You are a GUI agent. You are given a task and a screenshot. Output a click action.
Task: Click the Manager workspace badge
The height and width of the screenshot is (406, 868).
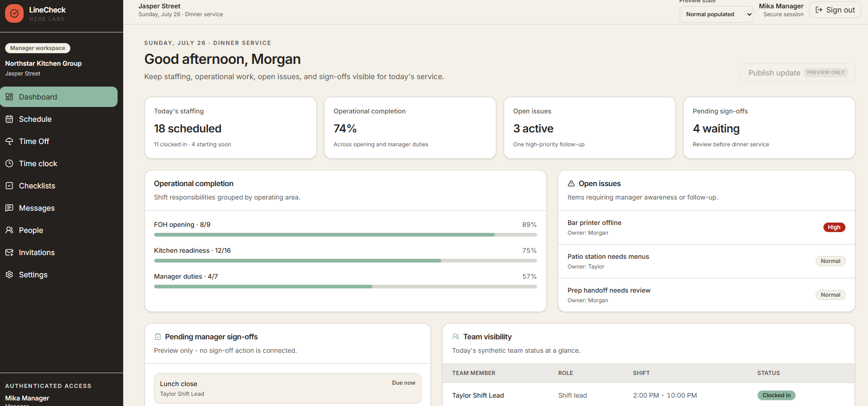point(37,48)
